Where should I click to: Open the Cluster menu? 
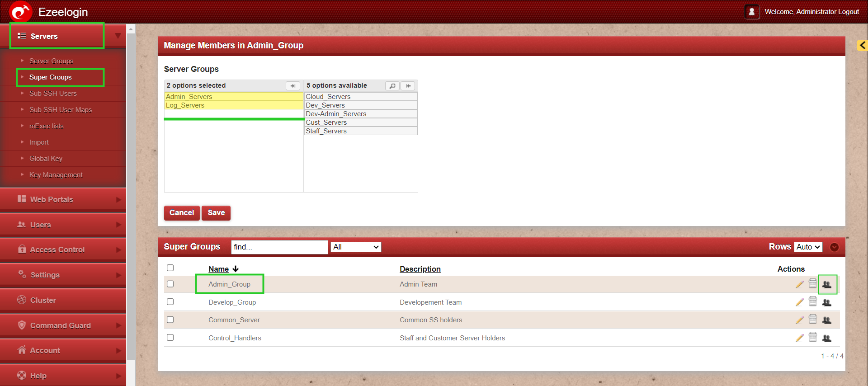(x=63, y=300)
